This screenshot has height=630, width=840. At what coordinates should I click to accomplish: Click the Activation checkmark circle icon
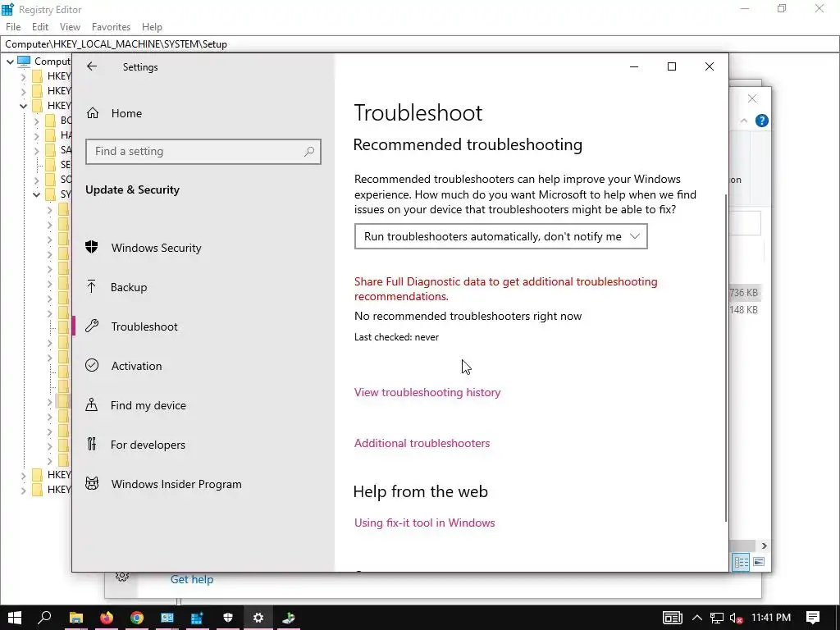(92, 365)
